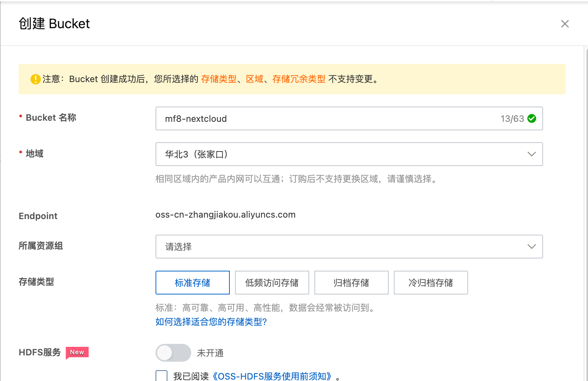Open the OSS-HDFS服务使用前须知 link

pyautogui.click(x=272, y=376)
